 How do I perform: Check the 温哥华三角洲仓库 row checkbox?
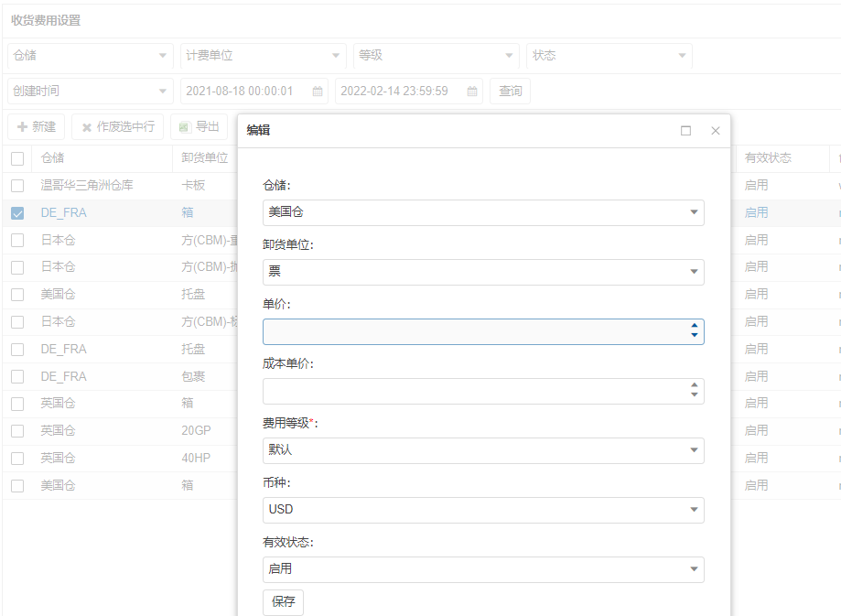(x=17, y=186)
